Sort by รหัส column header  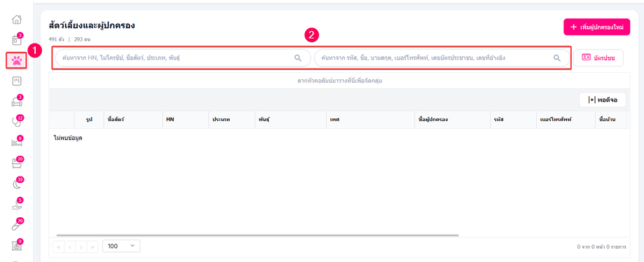coord(513,119)
